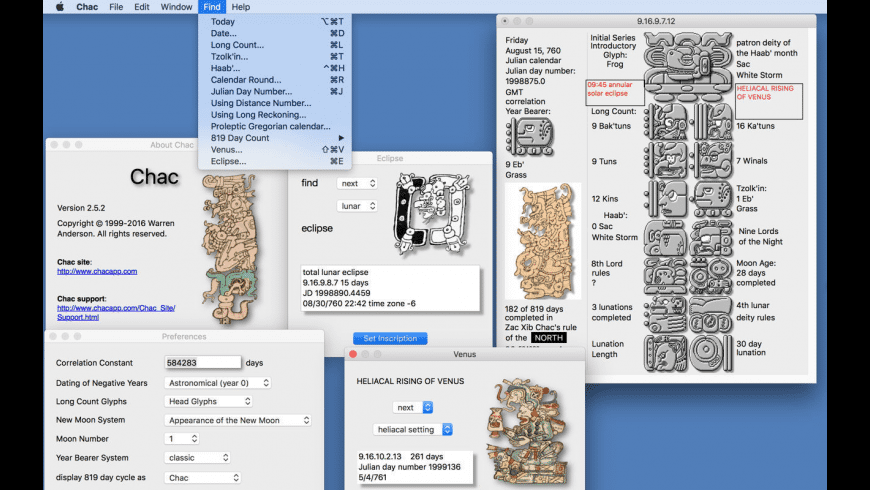Open the lunar eclipse type dropdown
The width and height of the screenshot is (870, 490).
[x=357, y=206]
